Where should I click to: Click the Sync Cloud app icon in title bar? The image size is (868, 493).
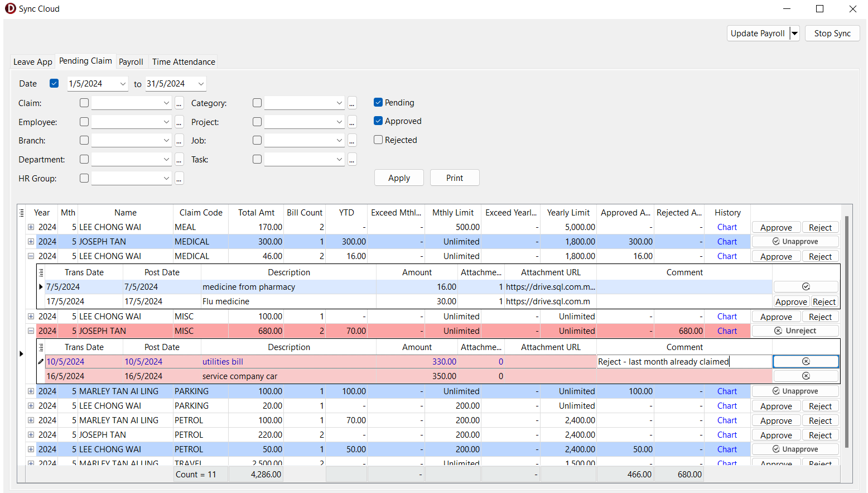[x=10, y=9]
